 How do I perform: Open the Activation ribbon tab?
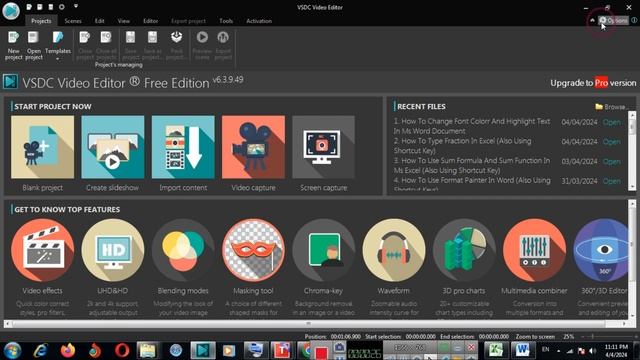tap(259, 21)
